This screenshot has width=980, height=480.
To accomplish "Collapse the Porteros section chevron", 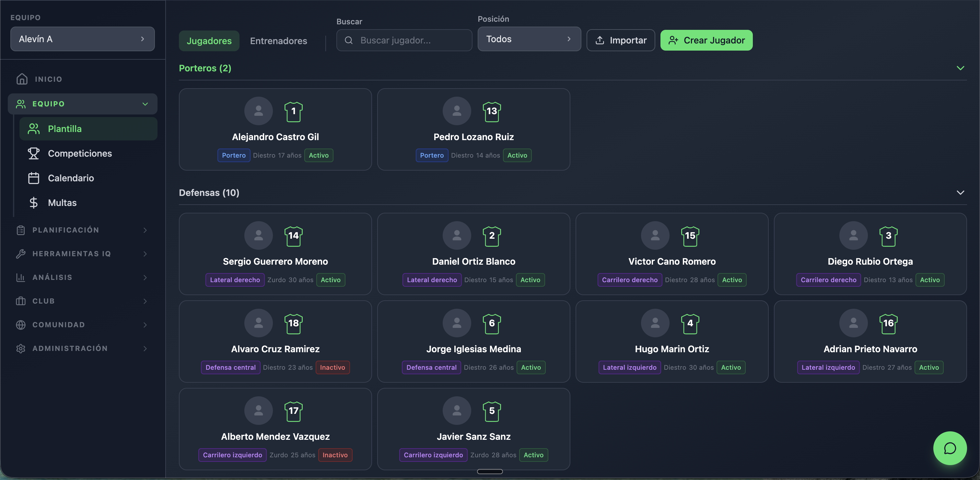I will [x=960, y=68].
